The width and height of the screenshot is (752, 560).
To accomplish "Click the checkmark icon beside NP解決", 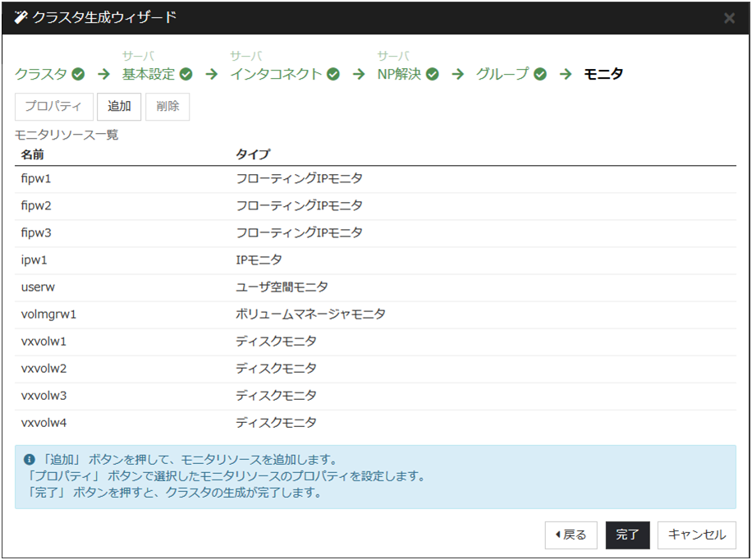I will coord(433,75).
